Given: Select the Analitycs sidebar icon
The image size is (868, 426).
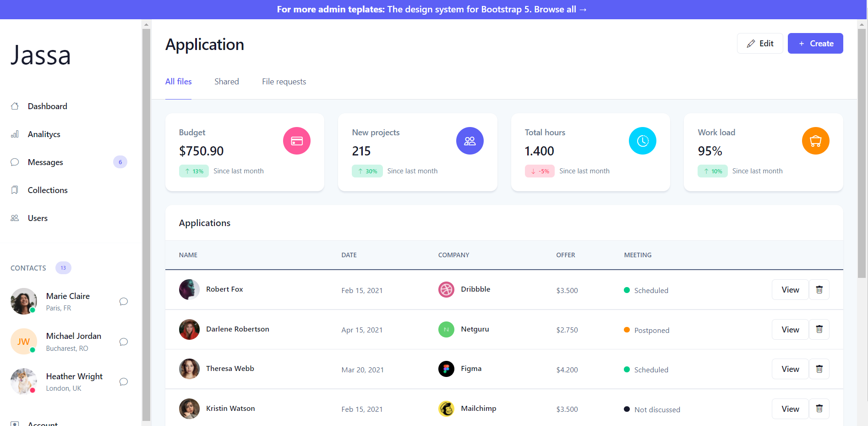Looking at the screenshot, I should [x=15, y=134].
